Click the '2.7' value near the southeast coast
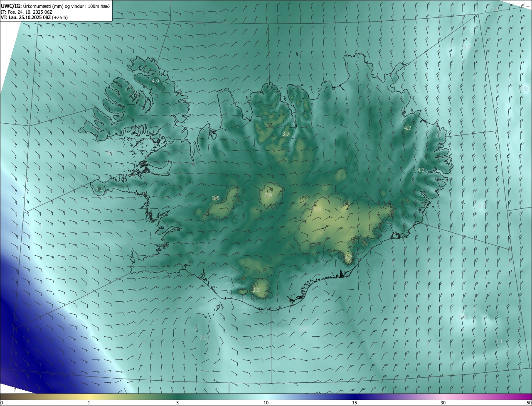The image size is (532, 406). [348, 258]
